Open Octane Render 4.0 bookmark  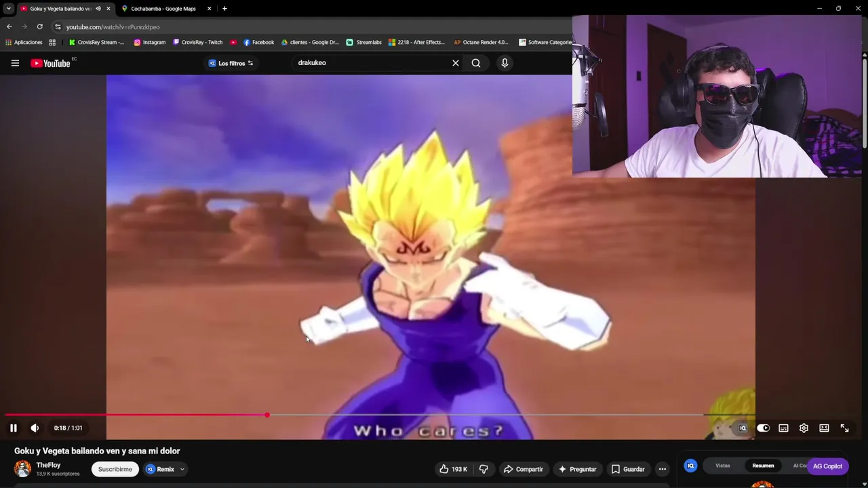481,42
